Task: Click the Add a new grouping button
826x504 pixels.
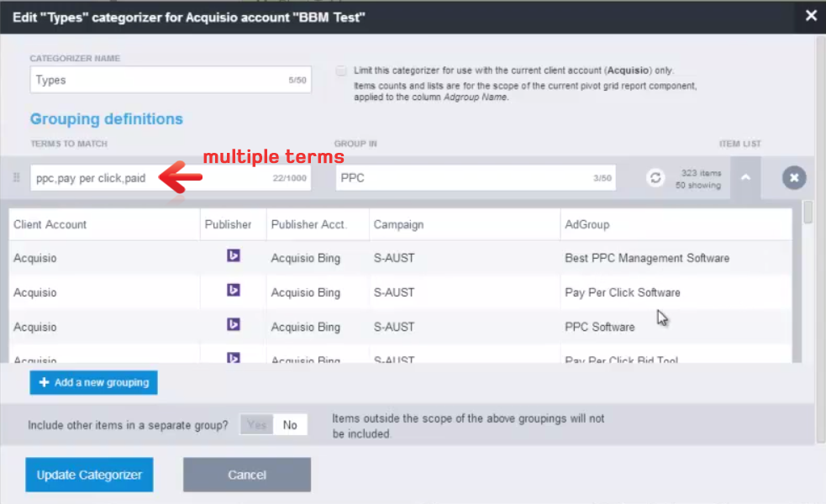Action: coord(93,382)
